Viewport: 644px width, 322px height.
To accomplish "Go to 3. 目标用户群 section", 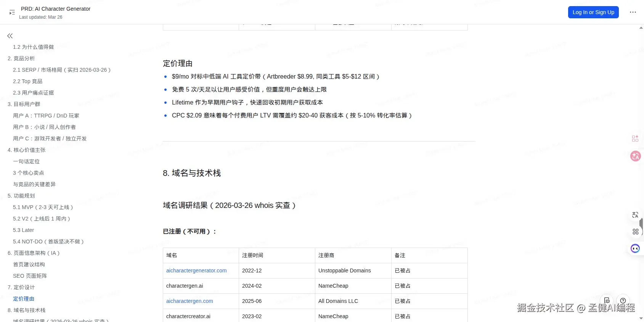I will (24, 104).
